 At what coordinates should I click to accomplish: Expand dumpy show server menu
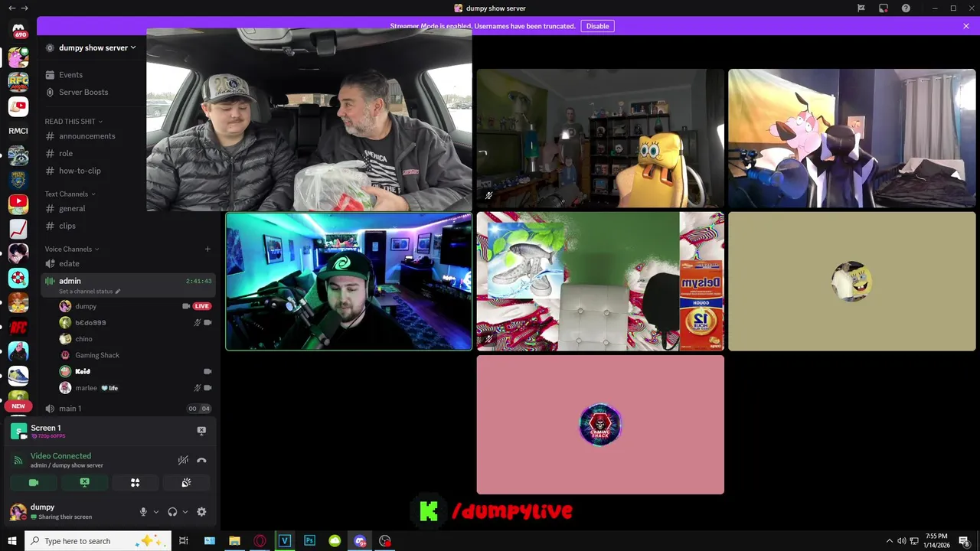[x=91, y=47]
